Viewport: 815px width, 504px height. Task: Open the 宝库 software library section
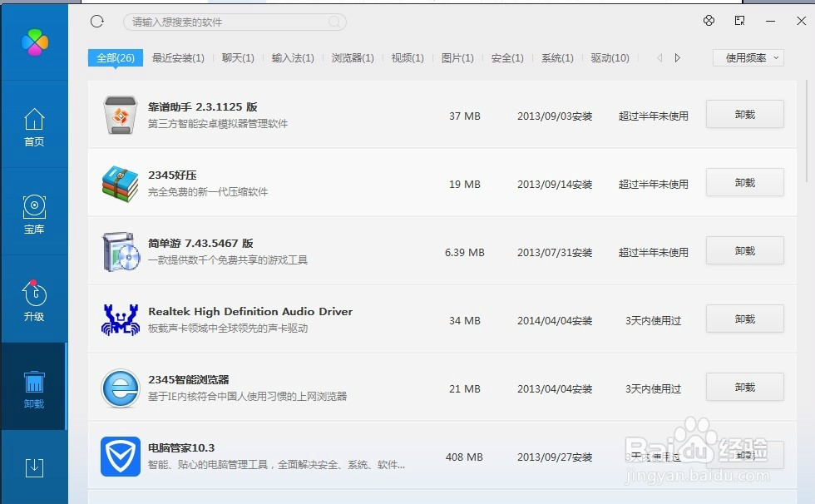(34, 214)
